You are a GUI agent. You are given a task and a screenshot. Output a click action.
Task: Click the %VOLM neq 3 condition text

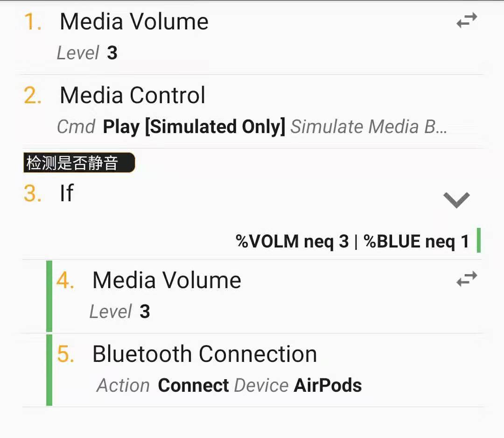point(292,241)
